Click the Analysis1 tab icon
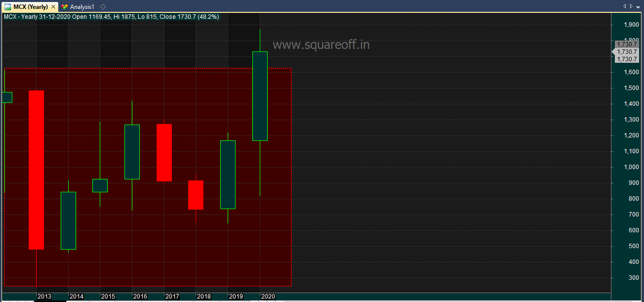Screen dimensions: 644x302 [65, 6]
